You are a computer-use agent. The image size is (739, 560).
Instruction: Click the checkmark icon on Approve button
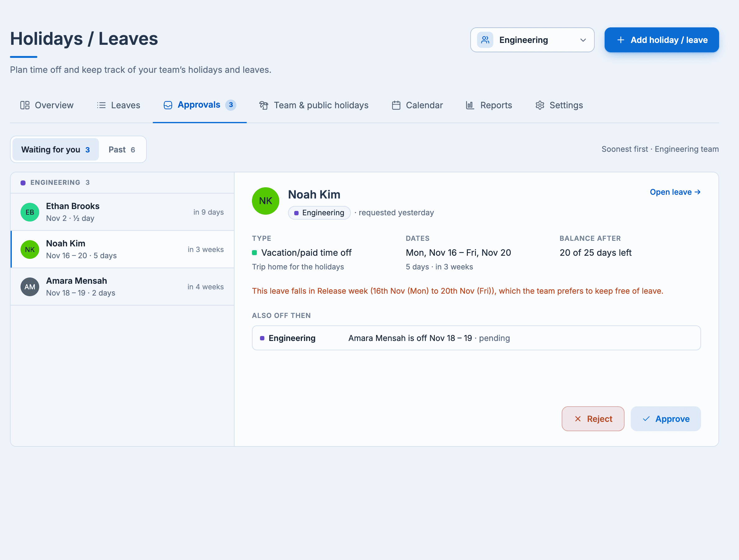(646, 419)
